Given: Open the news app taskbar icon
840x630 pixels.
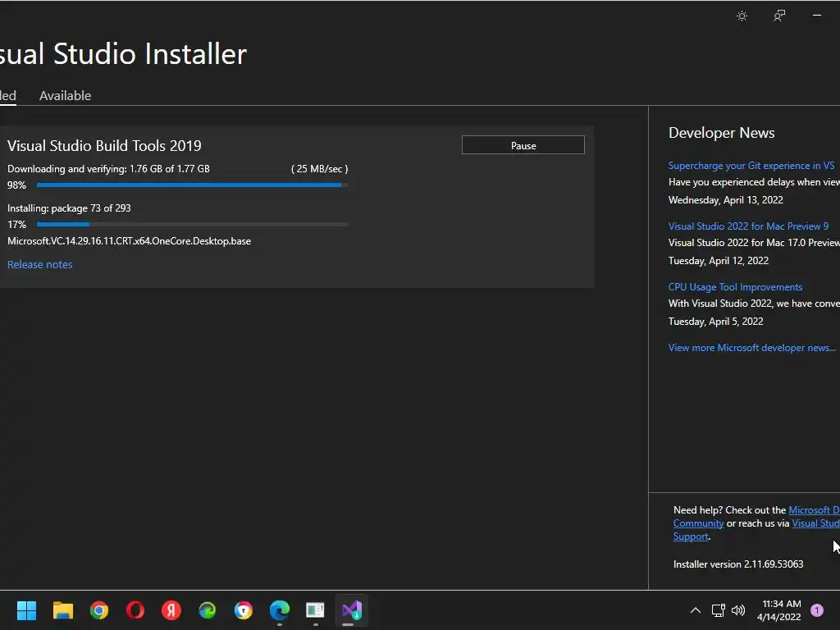Looking at the screenshot, I should coord(315,610).
